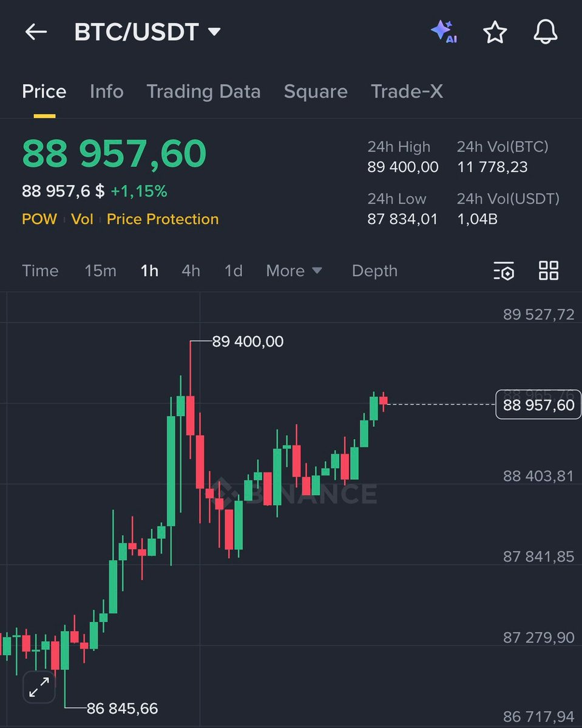Switch chart to 1d interval
The image size is (582, 728).
(x=233, y=271)
